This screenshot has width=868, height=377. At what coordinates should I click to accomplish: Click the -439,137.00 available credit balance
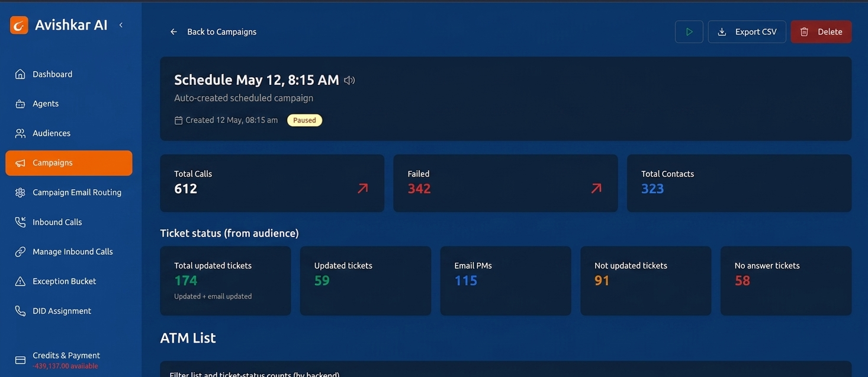(x=65, y=366)
